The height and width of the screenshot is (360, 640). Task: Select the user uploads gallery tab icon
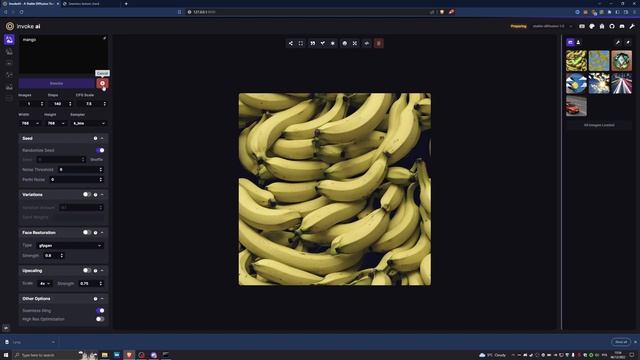pyautogui.click(x=578, y=42)
